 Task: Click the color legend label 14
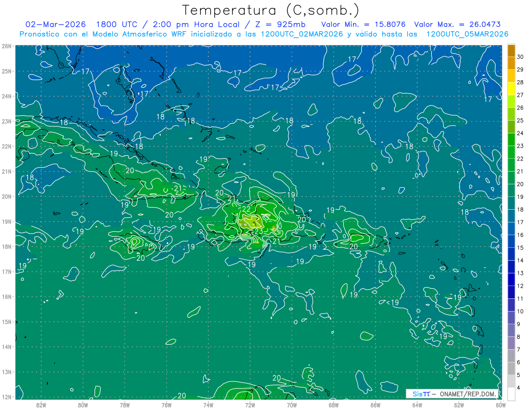[520, 260]
